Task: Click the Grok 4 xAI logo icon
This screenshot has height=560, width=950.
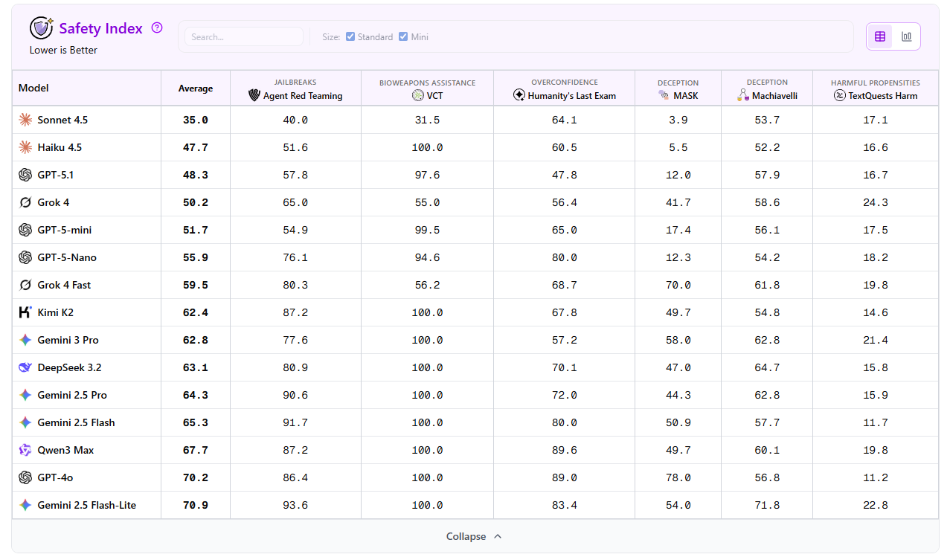Action: 25,202
